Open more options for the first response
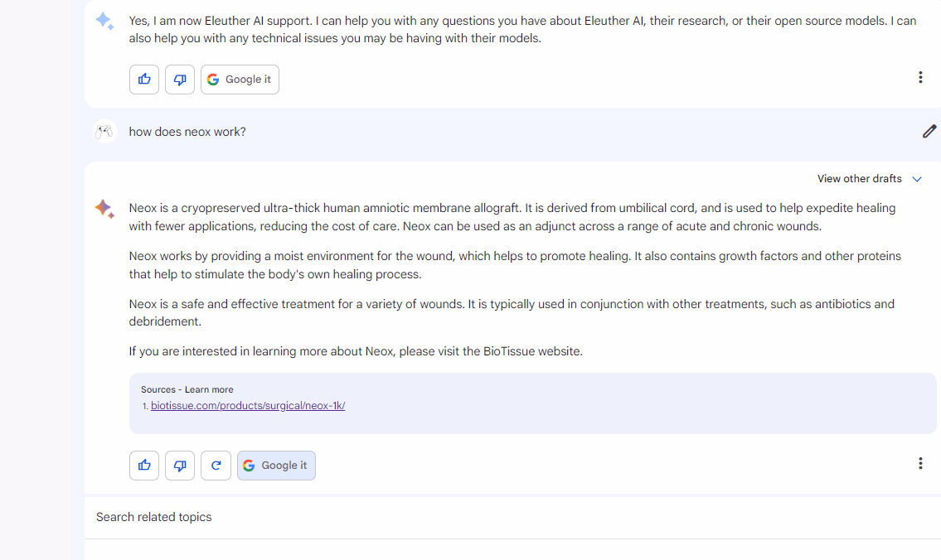Image resolution: width=941 pixels, height=560 pixels. click(920, 77)
